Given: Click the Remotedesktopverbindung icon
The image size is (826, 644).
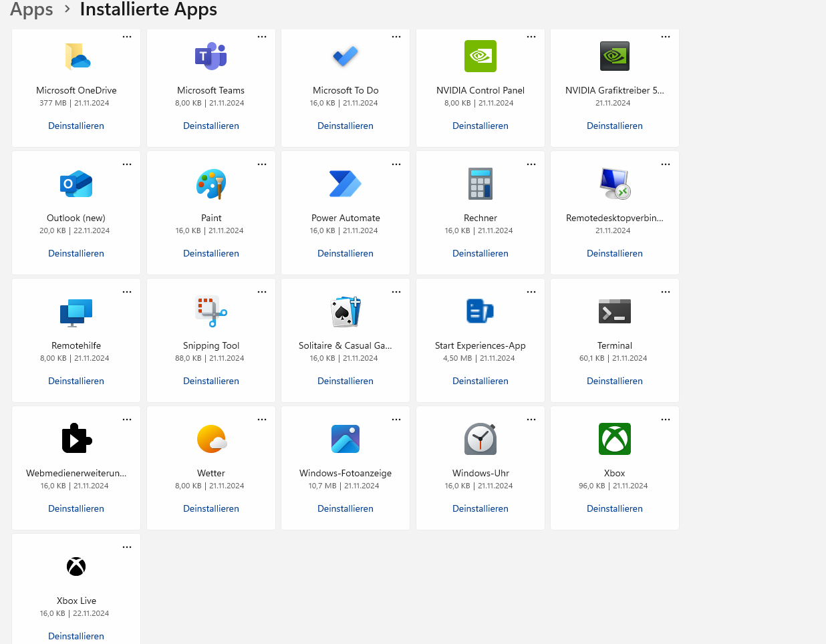Looking at the screenshot, I should [x=615, y=184].
